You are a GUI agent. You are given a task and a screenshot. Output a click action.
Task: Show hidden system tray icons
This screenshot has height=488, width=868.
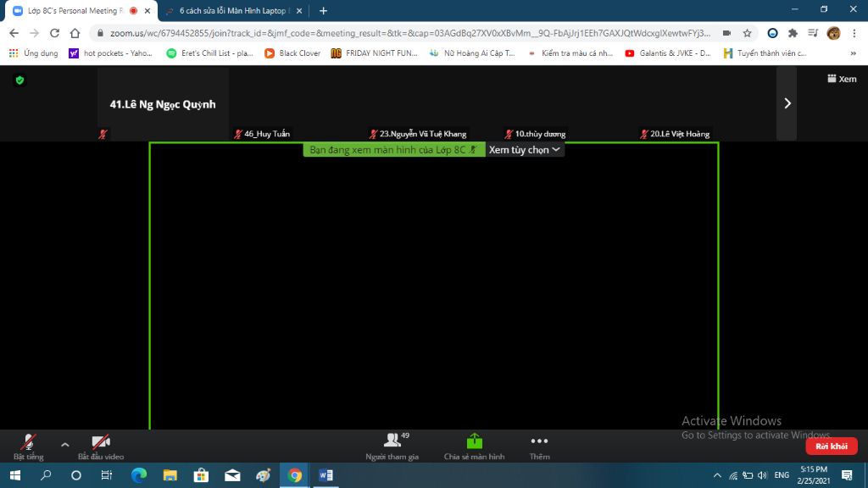717,475
